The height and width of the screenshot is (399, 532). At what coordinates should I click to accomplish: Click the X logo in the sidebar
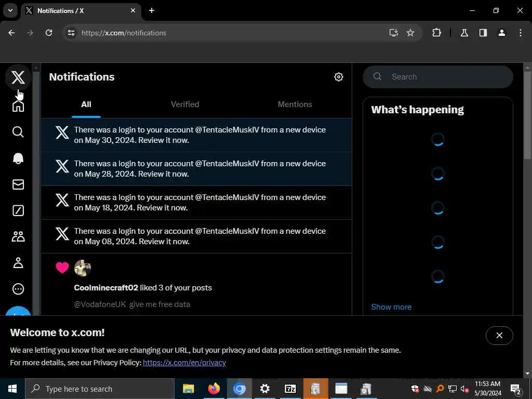click(x=18, y=77)
